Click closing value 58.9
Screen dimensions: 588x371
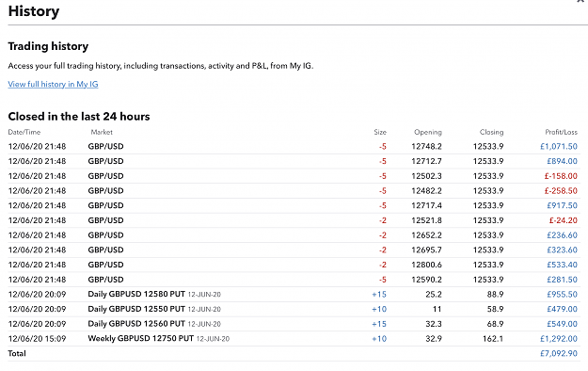(x=495, y=309)
